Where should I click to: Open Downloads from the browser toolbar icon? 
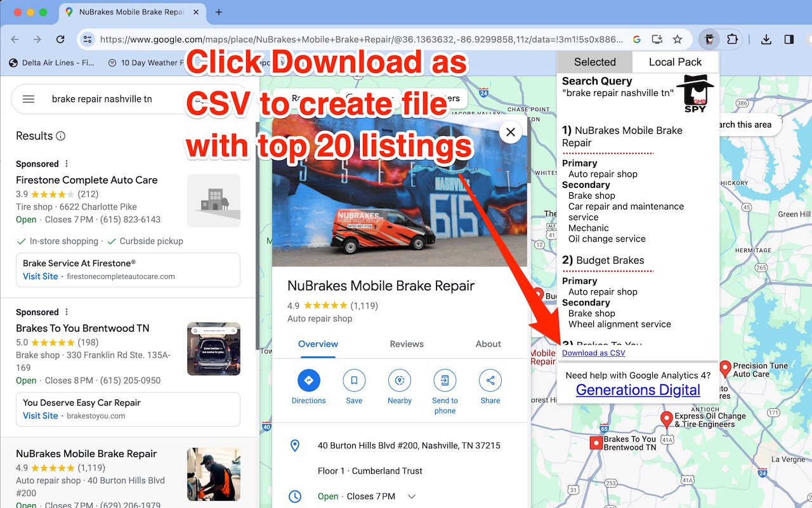pyautogui.click(x=766, y=39)
